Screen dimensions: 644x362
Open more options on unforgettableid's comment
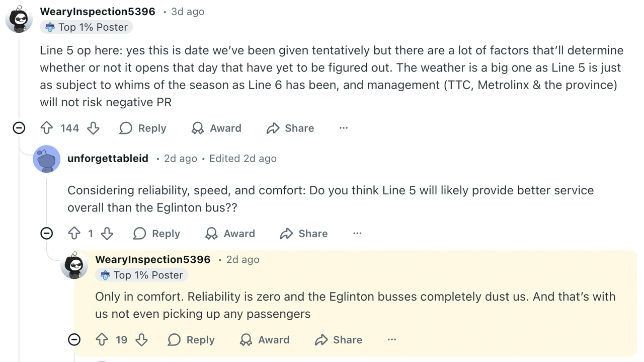point(357,233)
